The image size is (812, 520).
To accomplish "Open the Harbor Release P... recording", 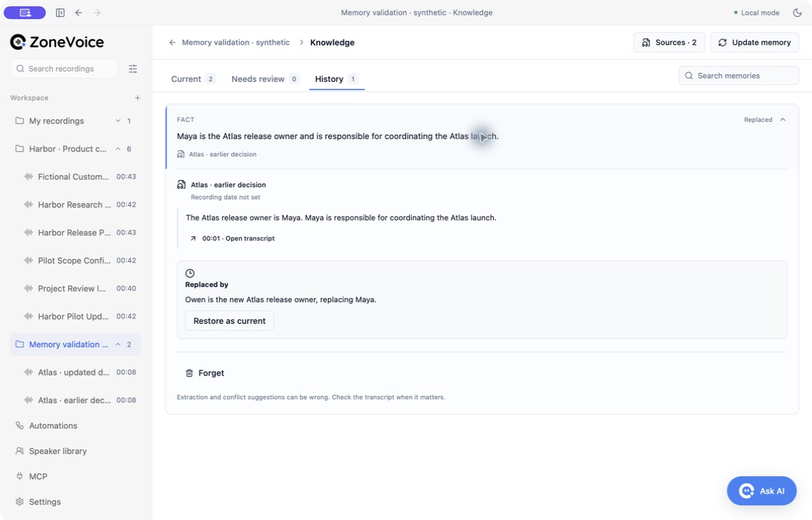I will [80, 232].
